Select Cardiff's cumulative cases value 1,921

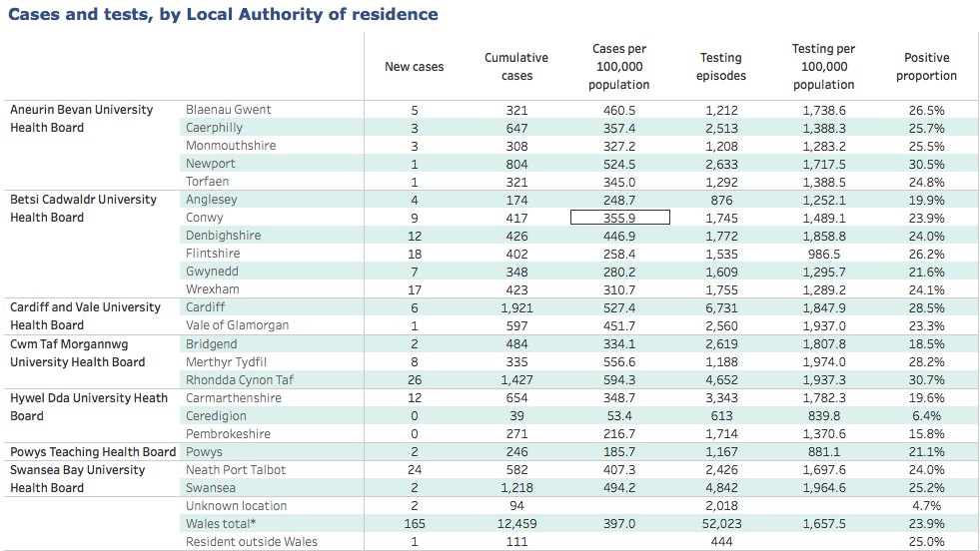[x=516, y=307]
